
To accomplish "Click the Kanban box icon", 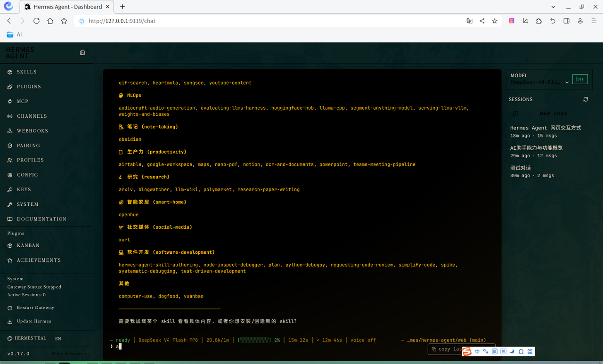I will pyautogui.click(x=10, y=245).
